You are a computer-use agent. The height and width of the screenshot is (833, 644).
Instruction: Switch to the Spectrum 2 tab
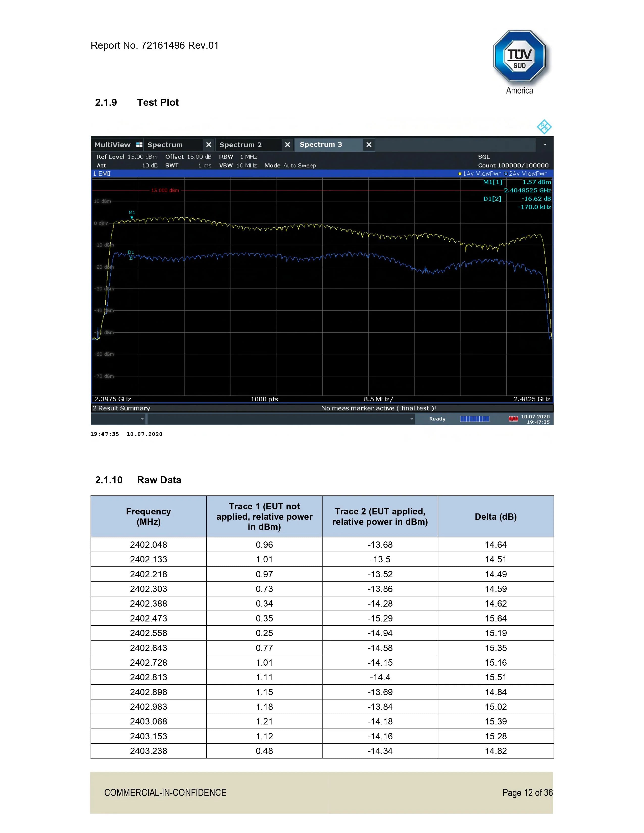coord(240,145)
